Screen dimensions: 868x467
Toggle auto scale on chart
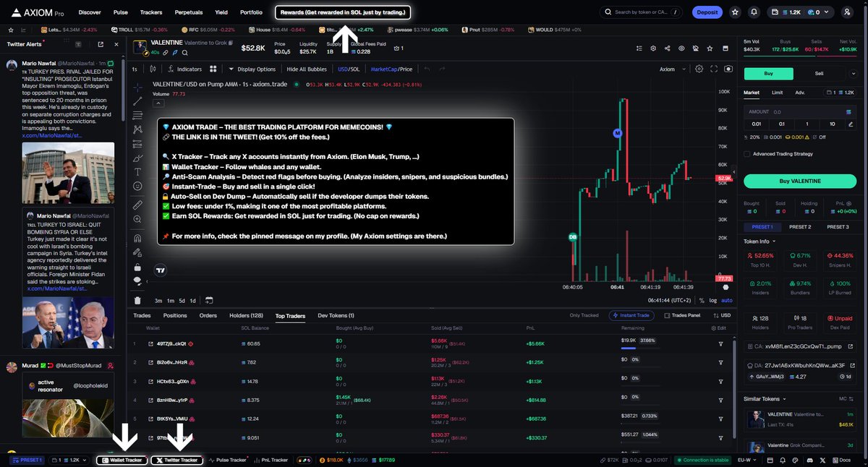coord(727,300)
